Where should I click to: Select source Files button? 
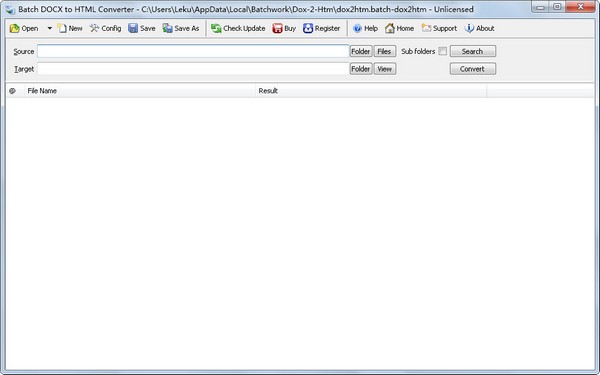pyautogui.click(x=385, y=51)
